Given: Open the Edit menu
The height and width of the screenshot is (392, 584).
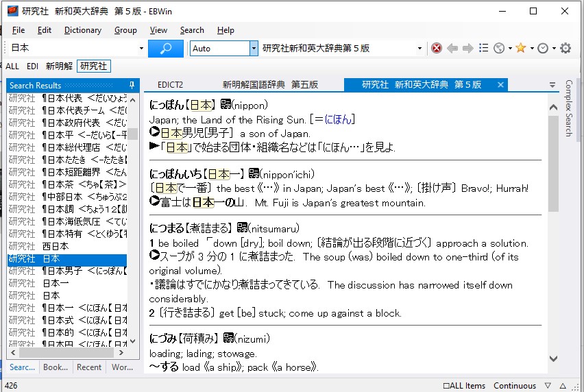Looking at the screenshot, I should pos(45,30).
